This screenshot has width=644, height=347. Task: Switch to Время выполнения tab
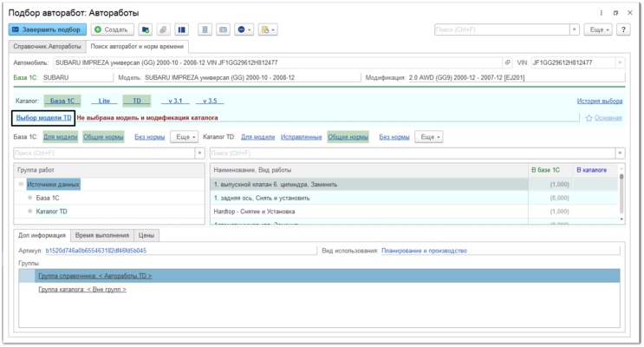click(102, 235)
